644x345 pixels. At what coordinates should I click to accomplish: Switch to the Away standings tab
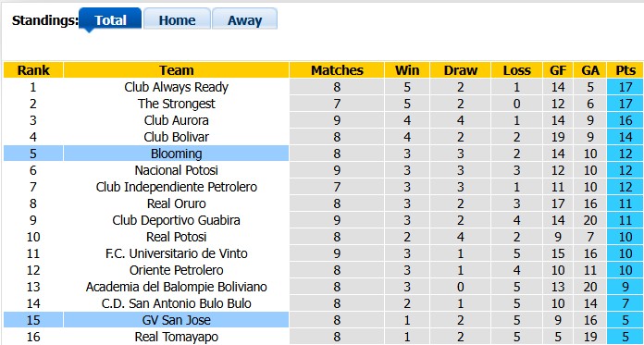pyautogui.click(x=245, y=18)
